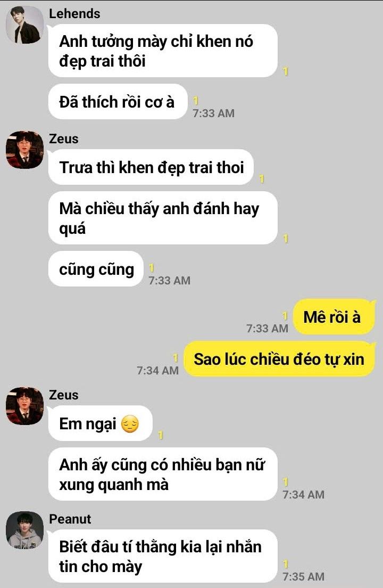Viewport: 383px width, 588px height.
Task: Select the yellow 'Mê rồi à' bubble
Action: click(x=334, y=316)
